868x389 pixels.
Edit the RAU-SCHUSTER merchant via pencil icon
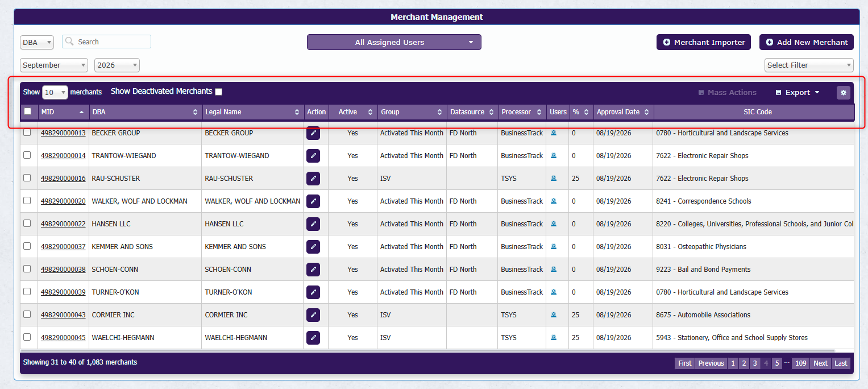coord(313,179)
